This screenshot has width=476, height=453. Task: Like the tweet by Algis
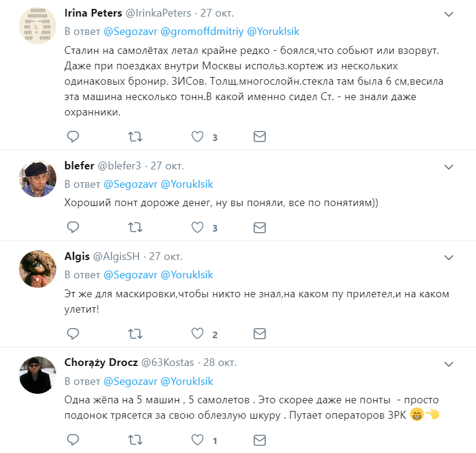tap(197, 334)
